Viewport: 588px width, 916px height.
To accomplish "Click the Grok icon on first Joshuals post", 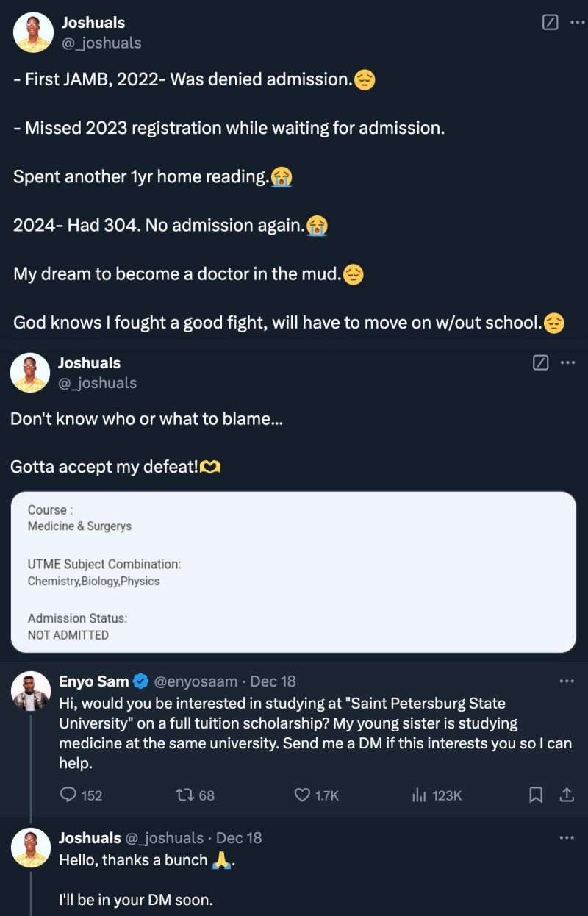I will click(x=550, y=22).
